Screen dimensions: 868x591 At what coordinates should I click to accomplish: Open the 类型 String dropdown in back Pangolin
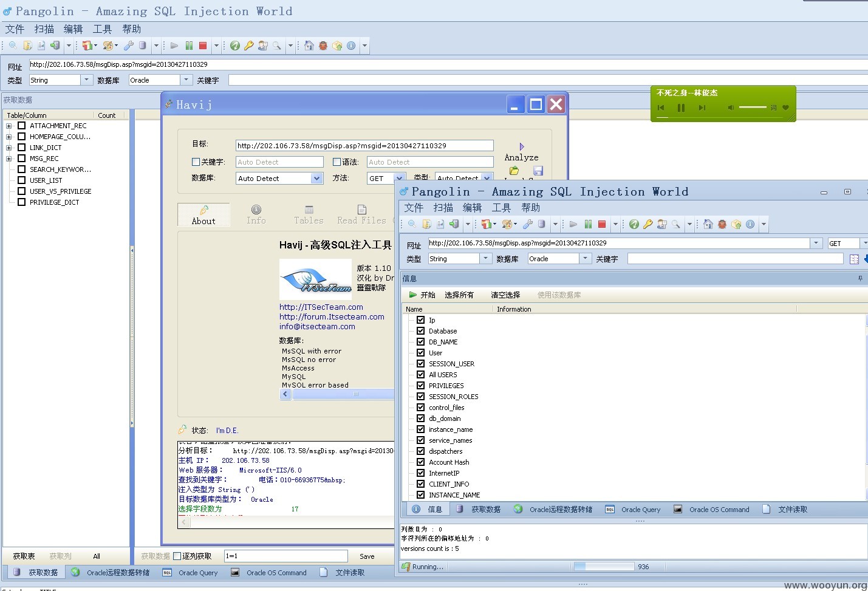86,80
